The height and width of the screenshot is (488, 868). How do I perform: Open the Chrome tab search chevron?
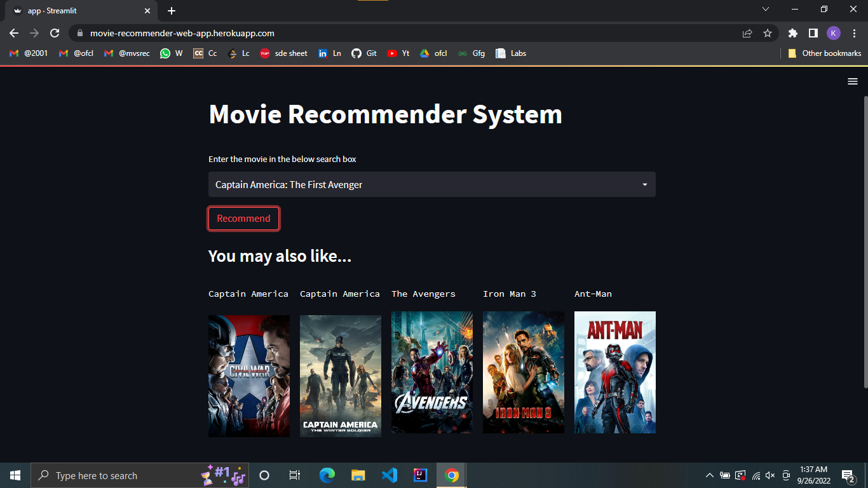[766, 9]
